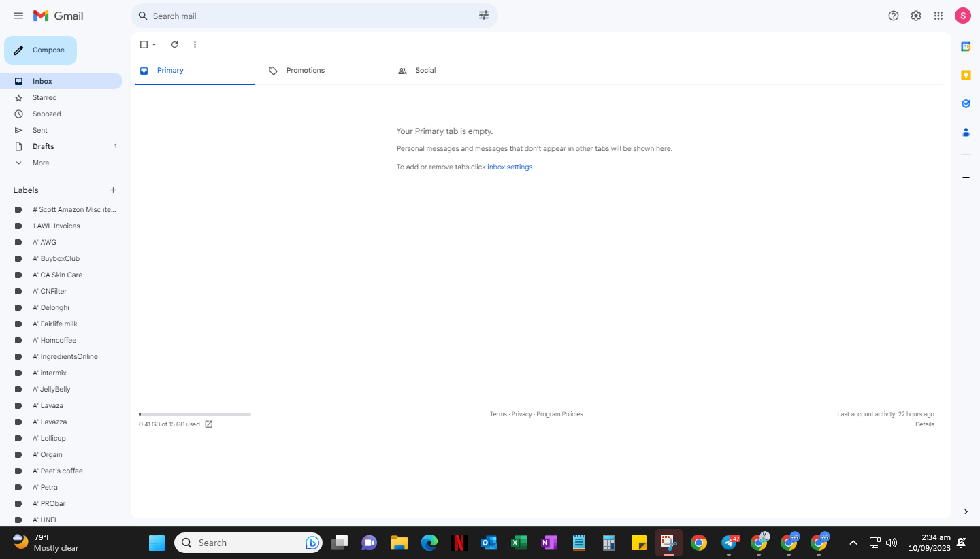Click the inbox settings link
Viewport: 980px width, 559px height.
510,167
